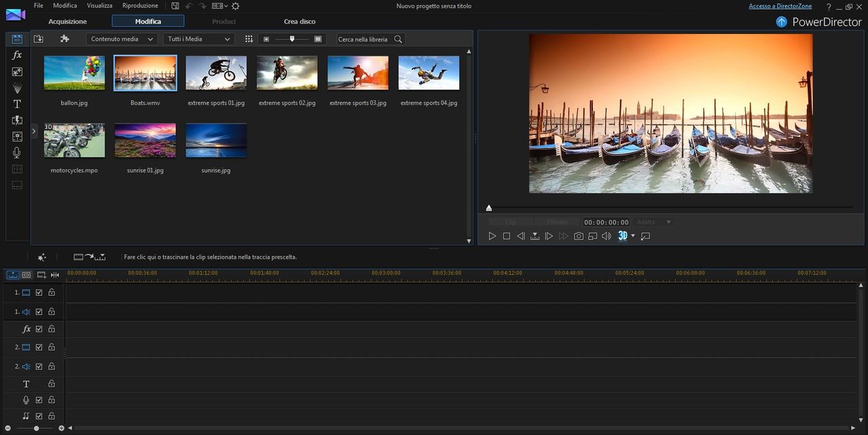Open the Media Room icon in sidebar
Image resolution: width=868 pixels, height=435 pixels.
click(17, 39)
